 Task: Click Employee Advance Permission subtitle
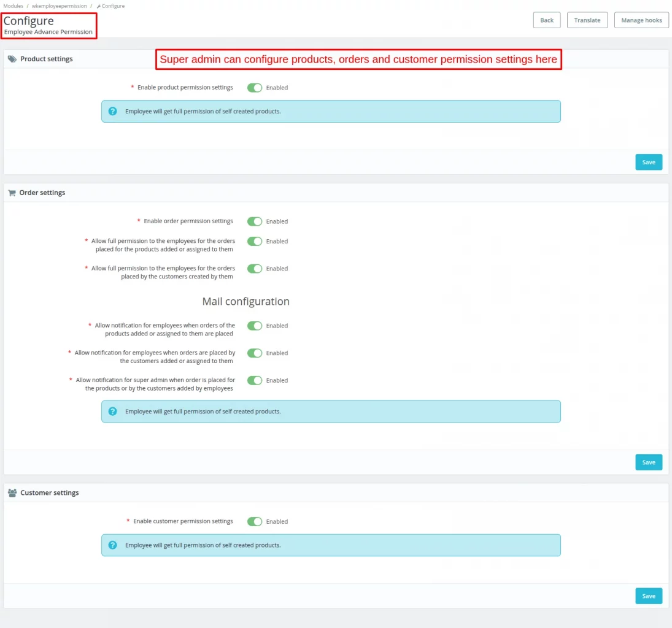pos(48,32)
